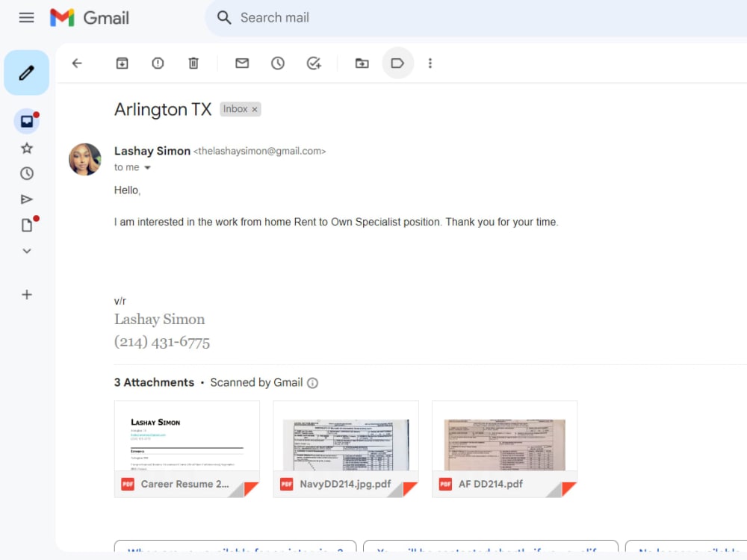Open the More options three-dot menu
Screen dimensions: 747x560
430,63
